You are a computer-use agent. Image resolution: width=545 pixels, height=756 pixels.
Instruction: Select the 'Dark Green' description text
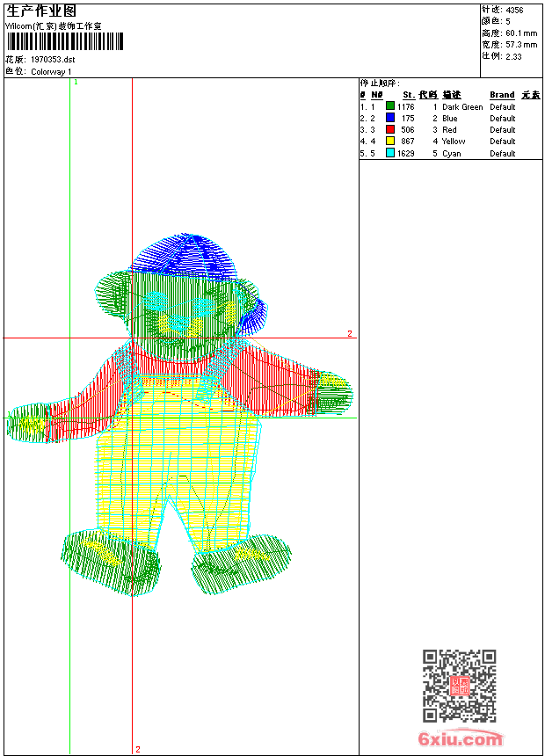pyautogui.click(x=462, y=107)
